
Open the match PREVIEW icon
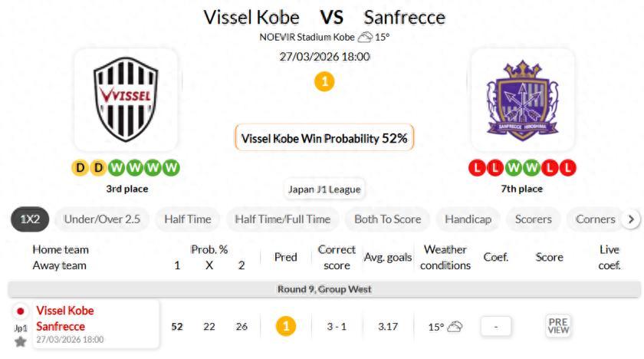click(x=557, y=326)
